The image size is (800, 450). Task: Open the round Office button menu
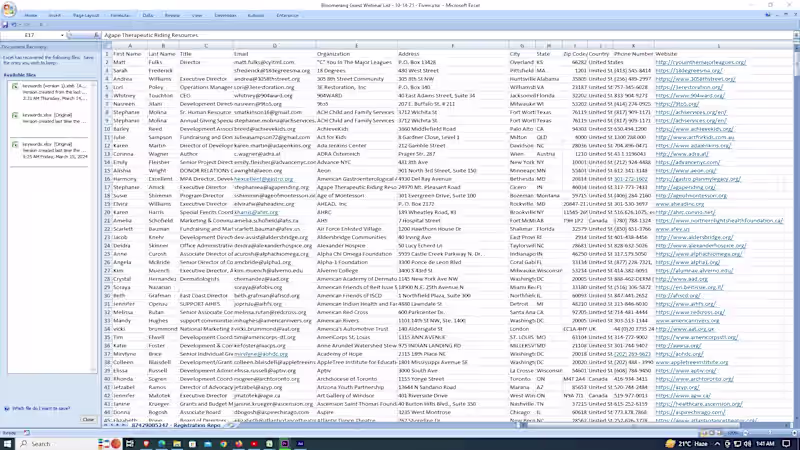click(x=9, y=9)
